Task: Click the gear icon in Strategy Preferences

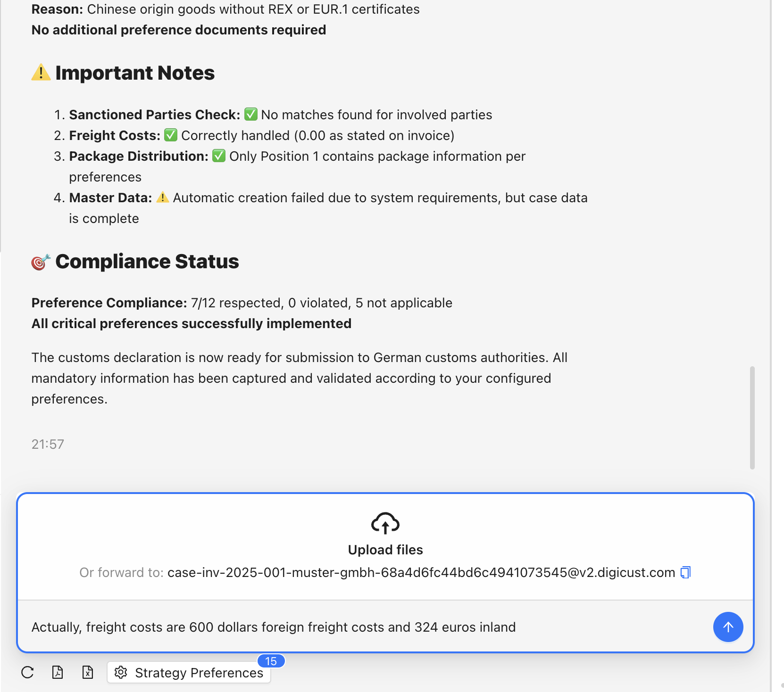Action: coord(121,673)
